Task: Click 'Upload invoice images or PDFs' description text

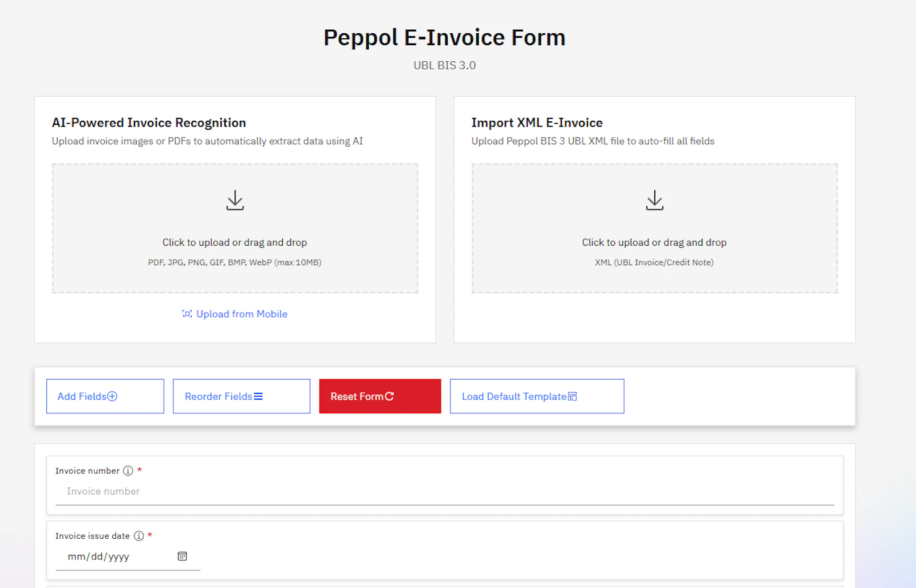Action: tap(207, 141)
